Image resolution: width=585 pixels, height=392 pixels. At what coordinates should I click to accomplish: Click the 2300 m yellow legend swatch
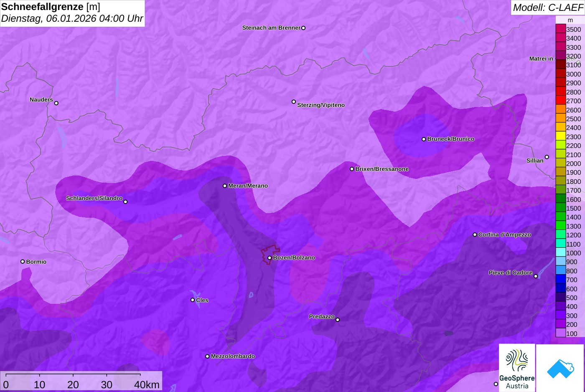point(560,136)
